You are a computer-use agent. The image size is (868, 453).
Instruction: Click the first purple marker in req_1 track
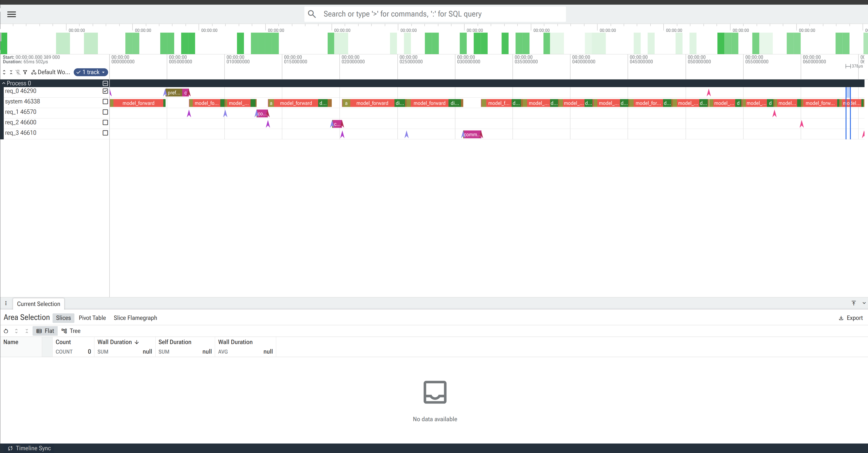189,114
